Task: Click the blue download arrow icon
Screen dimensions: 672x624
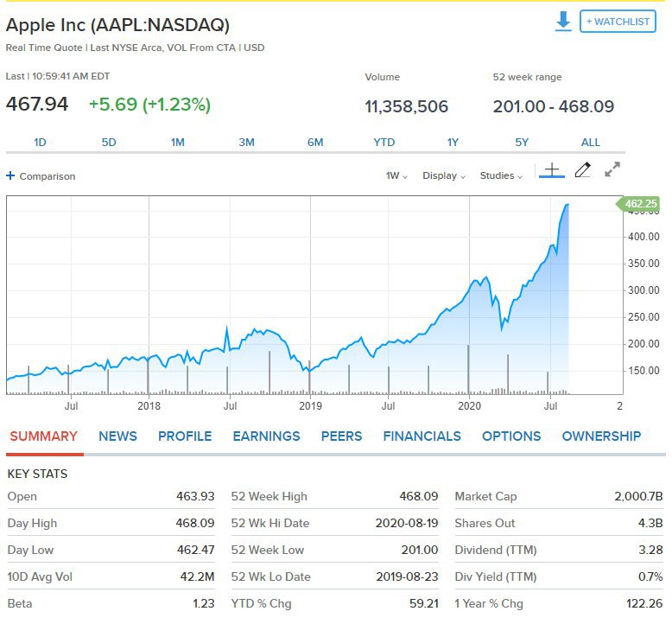Action: [x=563, y=21]
